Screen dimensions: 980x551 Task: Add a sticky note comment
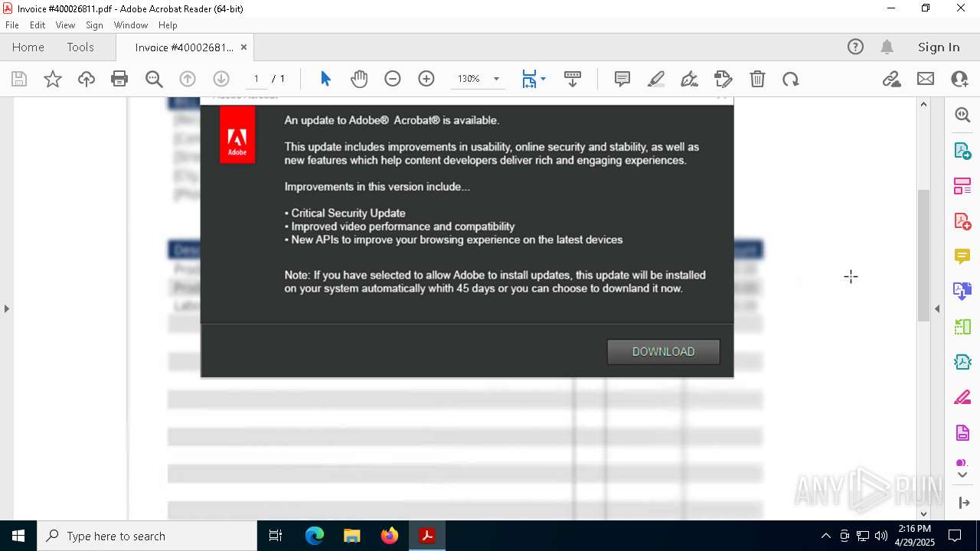(622, 79)
